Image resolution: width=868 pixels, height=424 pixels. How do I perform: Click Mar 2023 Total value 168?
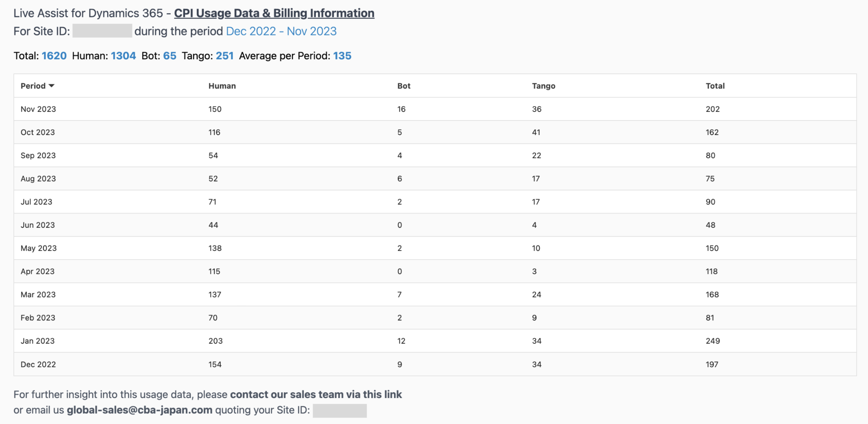point(712,294)
